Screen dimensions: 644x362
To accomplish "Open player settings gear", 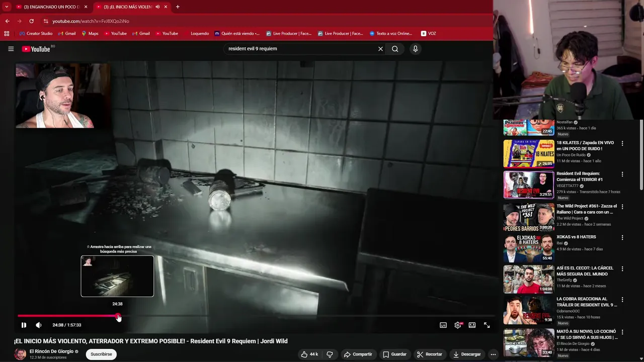I will 458,325.
